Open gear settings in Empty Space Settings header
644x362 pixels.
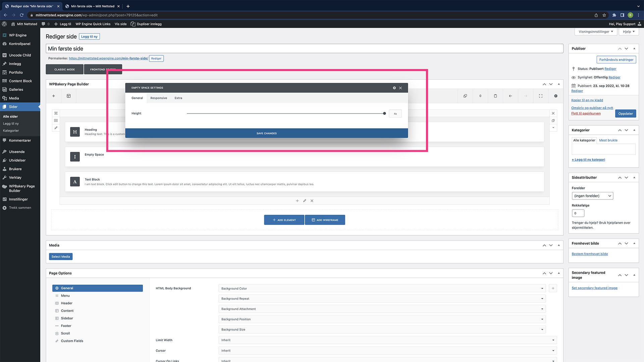(x=394, y=88)
